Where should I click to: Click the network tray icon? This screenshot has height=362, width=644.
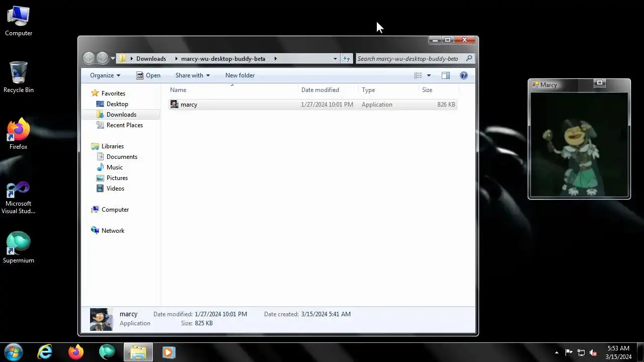coord(581,352)
